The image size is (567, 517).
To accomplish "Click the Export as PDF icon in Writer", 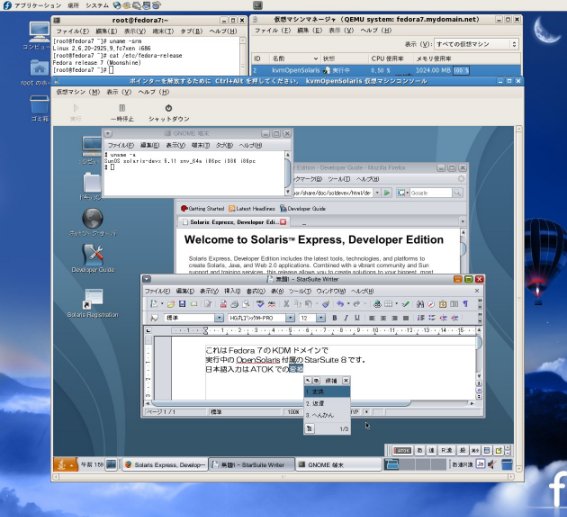I will 223,304.
